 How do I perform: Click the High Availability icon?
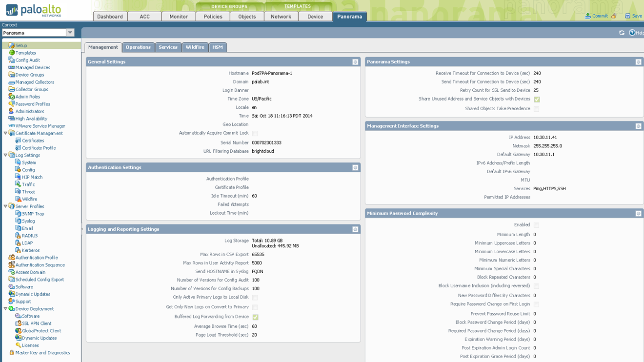tap(11, 119)
